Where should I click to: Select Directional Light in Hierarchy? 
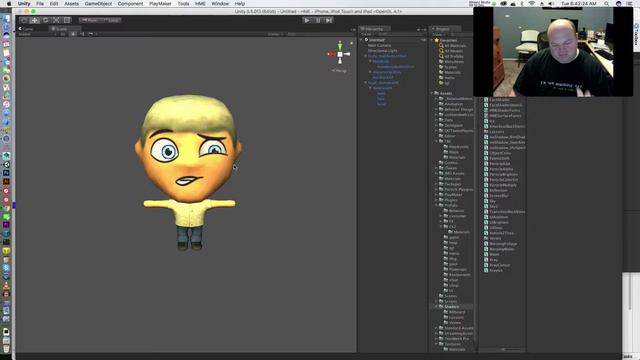pyautogui.click(x=382, y=51)
